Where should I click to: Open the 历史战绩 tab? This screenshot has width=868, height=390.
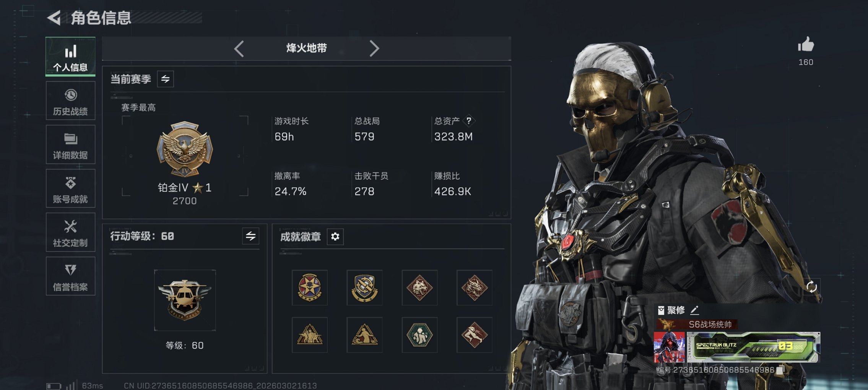point(70,101)
